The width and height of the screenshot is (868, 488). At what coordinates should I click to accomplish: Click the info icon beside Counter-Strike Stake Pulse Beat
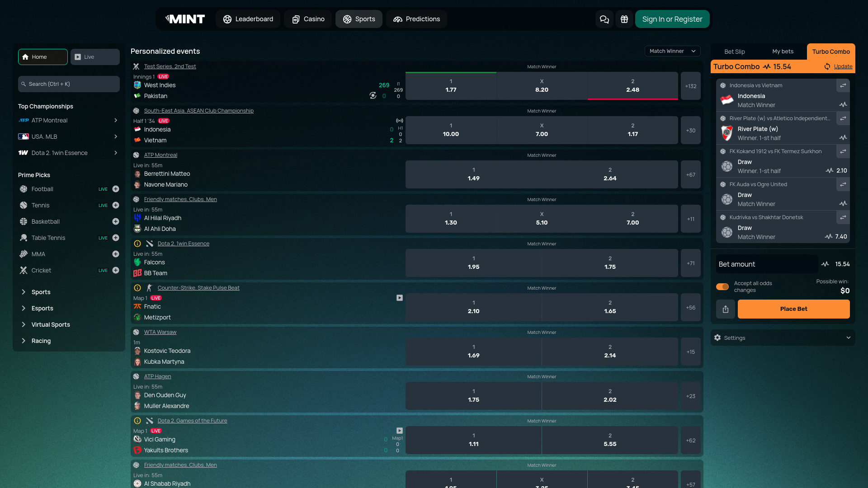click(137, 288)
